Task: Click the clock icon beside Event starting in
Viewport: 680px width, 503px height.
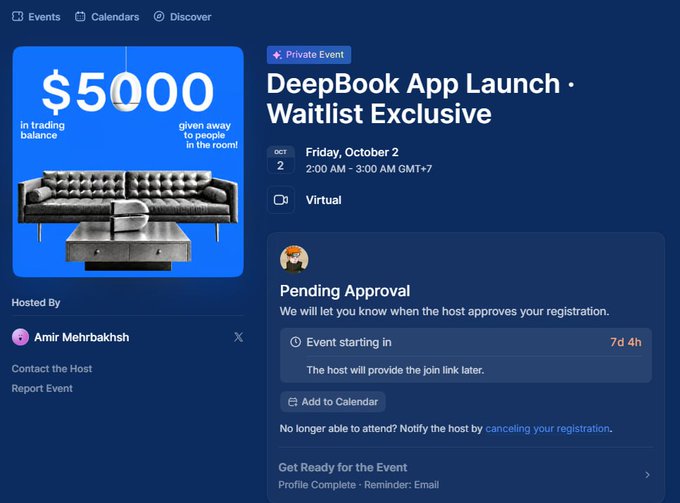Action: [x=295, y=342]
